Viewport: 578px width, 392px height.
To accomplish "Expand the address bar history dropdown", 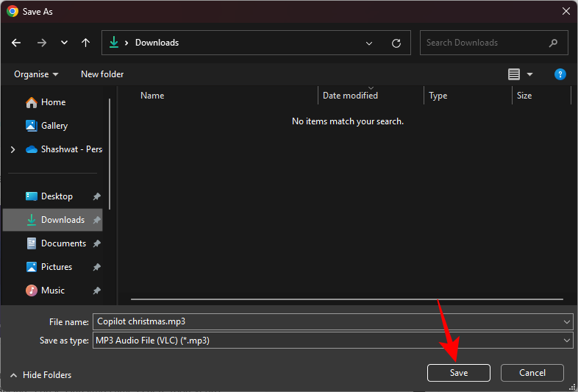I will [369, 43].
